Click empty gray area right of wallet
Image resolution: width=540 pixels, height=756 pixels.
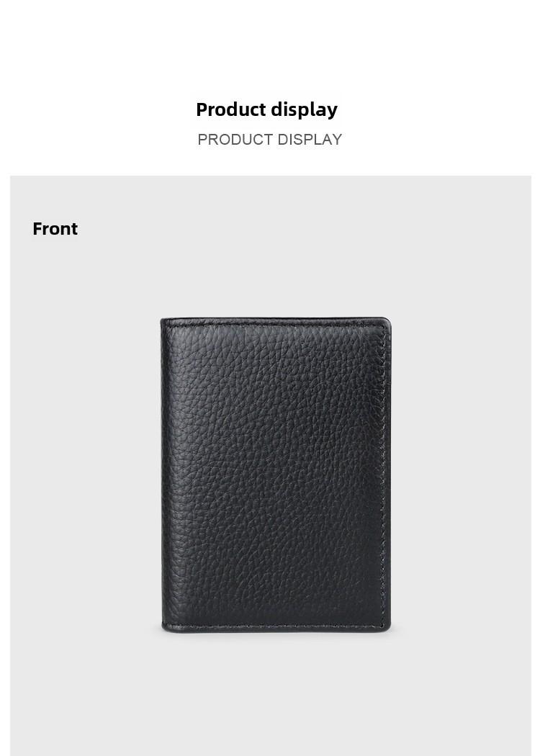tap(462, 474)
